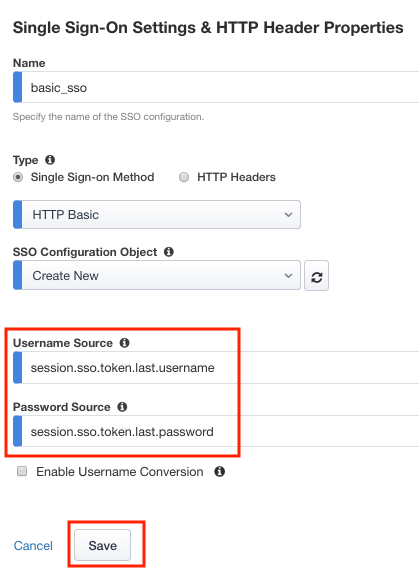
Task: Save the SSO settings
Action: [103, 545]
